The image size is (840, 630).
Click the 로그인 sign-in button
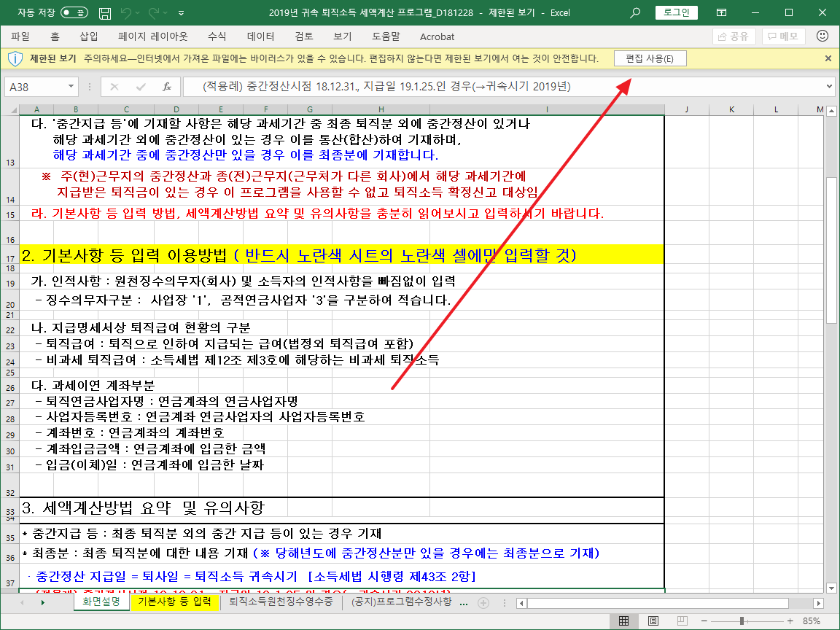point(677,12)
